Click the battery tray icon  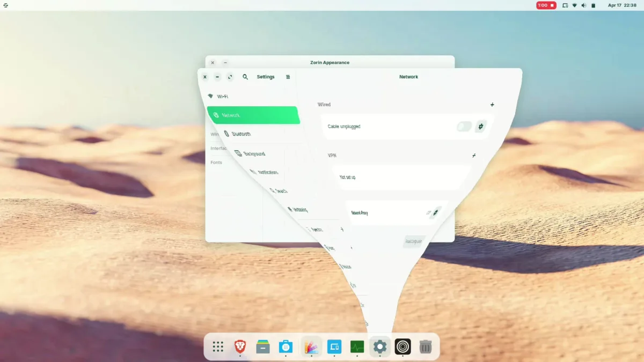pos(594,5)
